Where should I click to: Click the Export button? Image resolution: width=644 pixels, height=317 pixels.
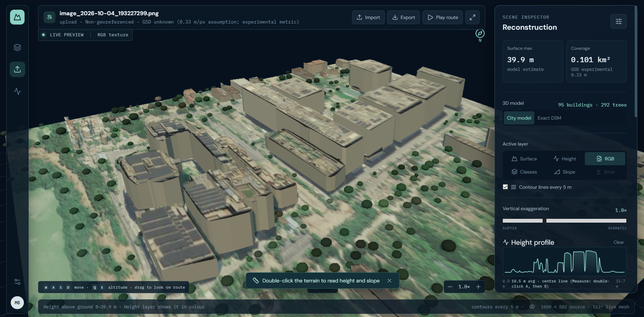coord(403,17)
